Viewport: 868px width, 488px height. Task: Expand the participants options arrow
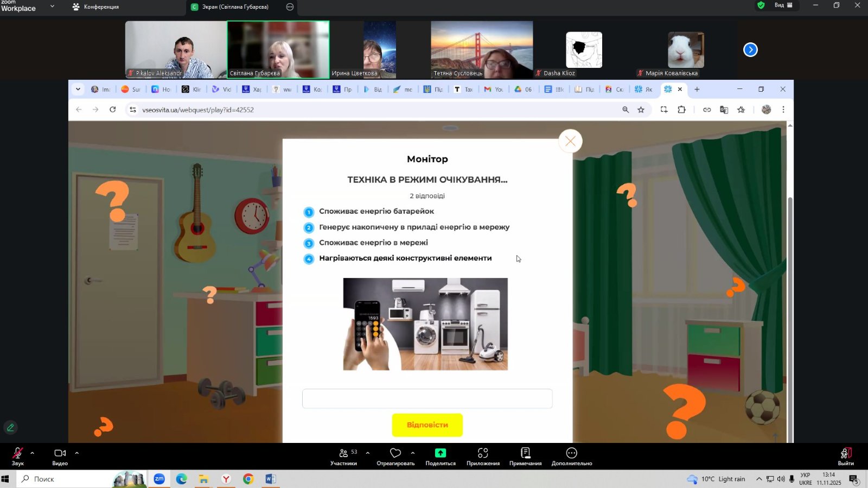tap(368, 453)
